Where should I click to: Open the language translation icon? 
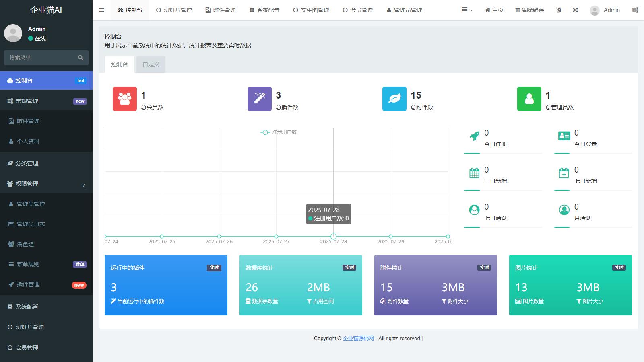tap(558, 10)
